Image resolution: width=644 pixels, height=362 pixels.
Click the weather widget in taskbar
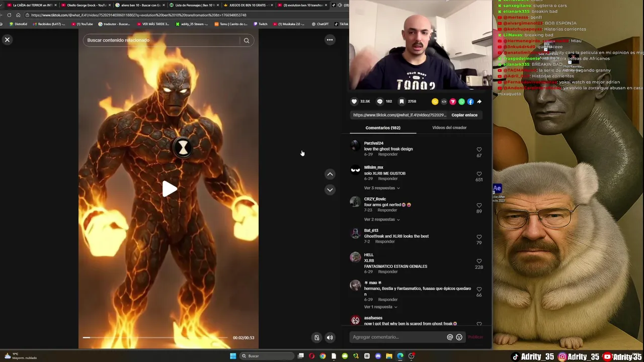click(x=21, y=356)
